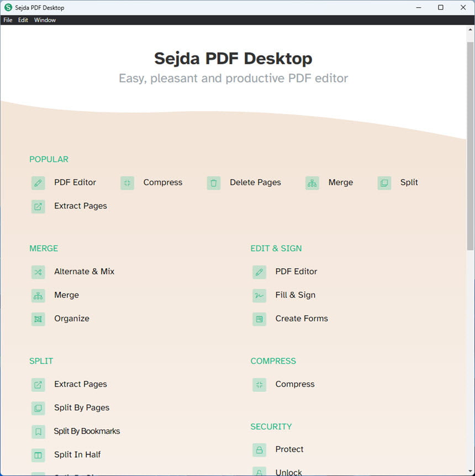This screenshot has height=476, width=475.
Task: Click the pencil icon under Edit & Sign
Action: click(x=260, y=272)
